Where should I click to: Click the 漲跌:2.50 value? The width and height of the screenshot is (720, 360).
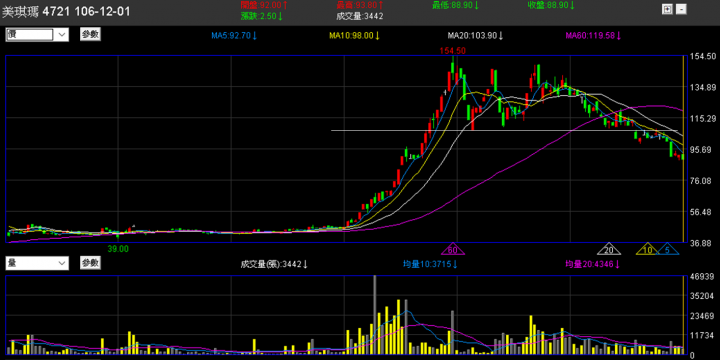click(x=262, y=16)
